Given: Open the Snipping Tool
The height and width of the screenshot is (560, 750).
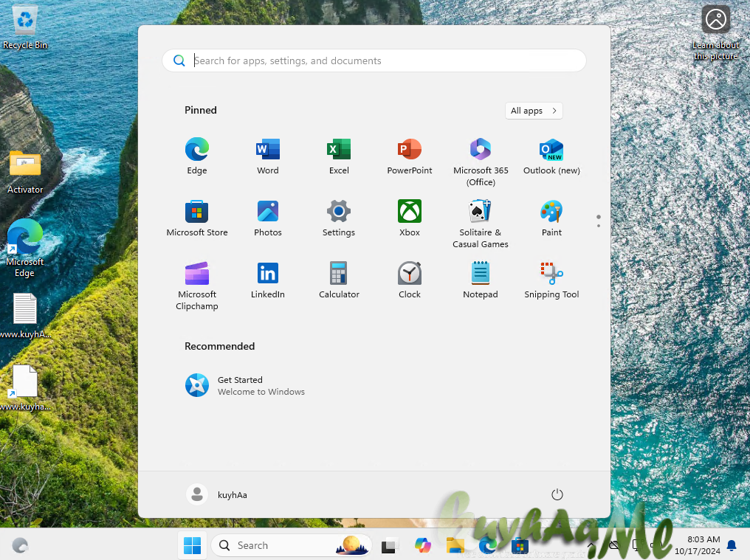Looking at the screenshot, I should (551, 280).
